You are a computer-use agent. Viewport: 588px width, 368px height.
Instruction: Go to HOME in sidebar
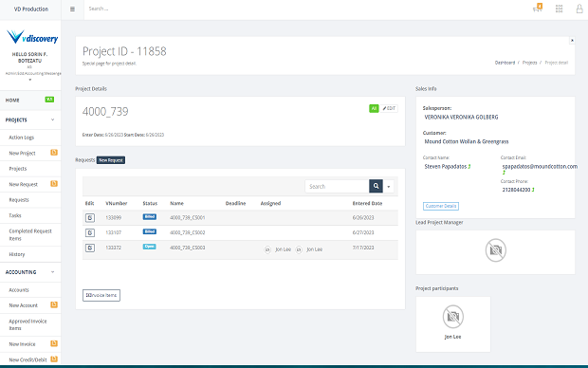click(12, 101)
